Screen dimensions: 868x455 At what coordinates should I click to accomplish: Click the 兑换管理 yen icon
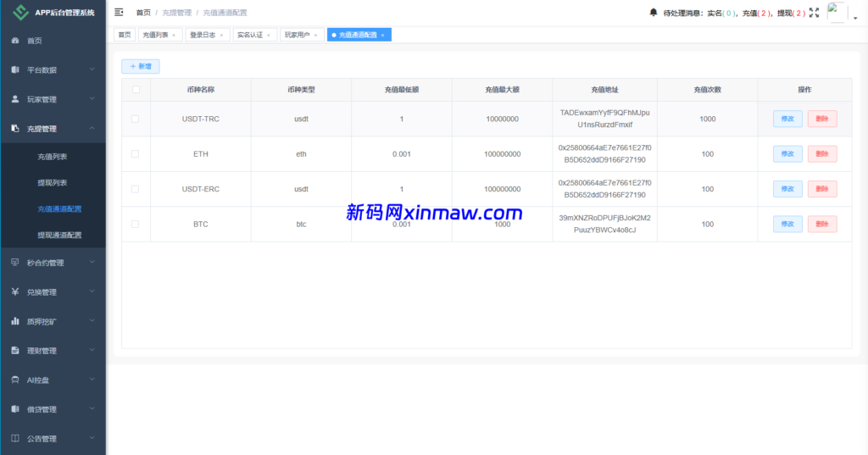click(15, 291)
